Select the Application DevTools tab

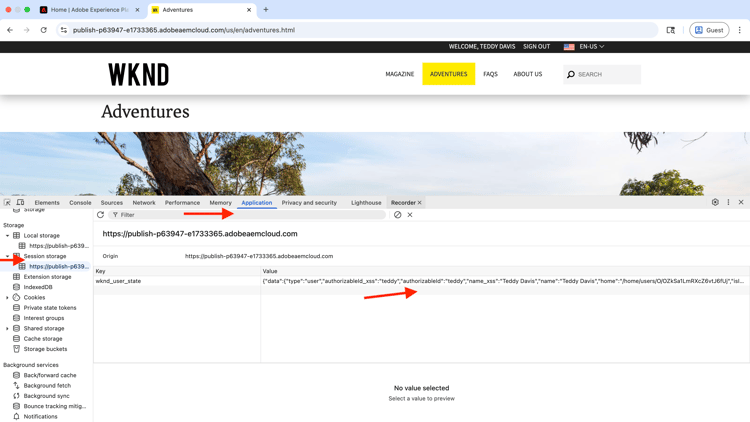[257, 203]
